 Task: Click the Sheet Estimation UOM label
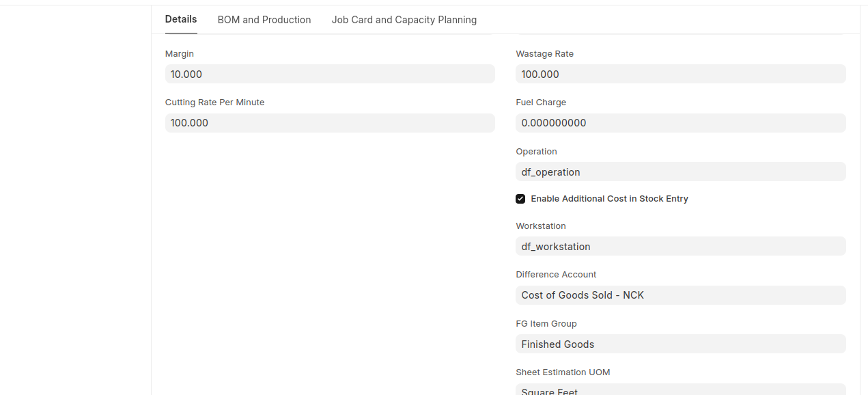pyautogui.click(x=563, y=372)
